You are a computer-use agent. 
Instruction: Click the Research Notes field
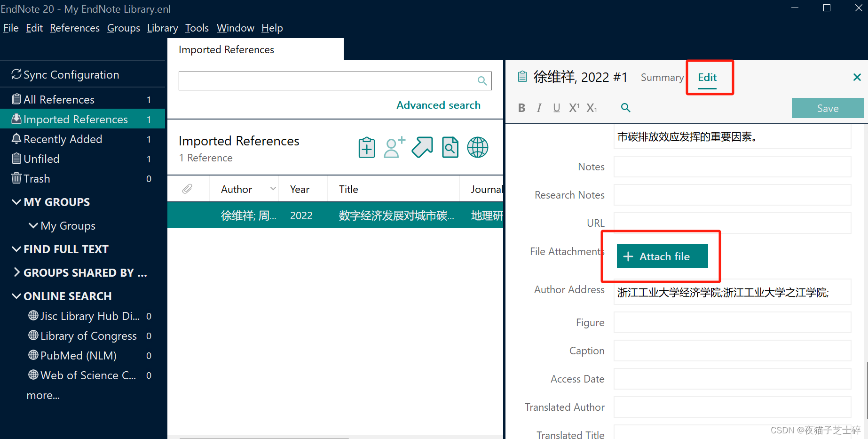coord(732,195)
